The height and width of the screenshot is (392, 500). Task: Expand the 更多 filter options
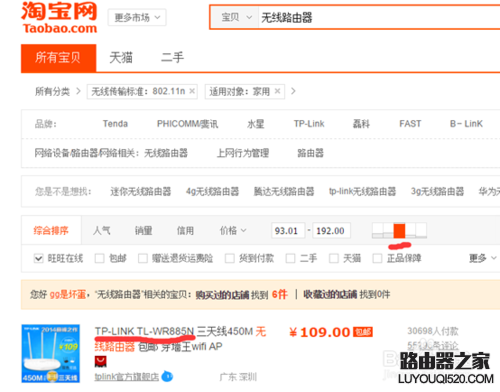pos(483,258)
